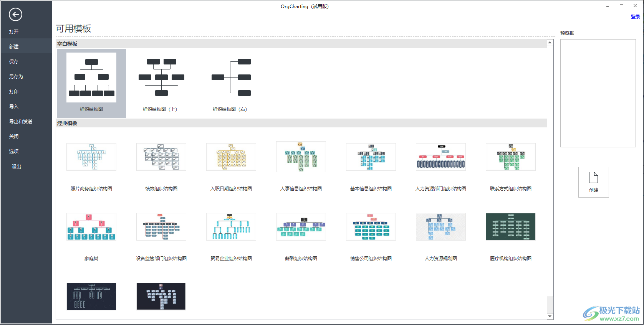644x325 pixels.
Task: Pick the 贸易企业组织结构图 template thumbnail
Action: (x=231, y=227)
